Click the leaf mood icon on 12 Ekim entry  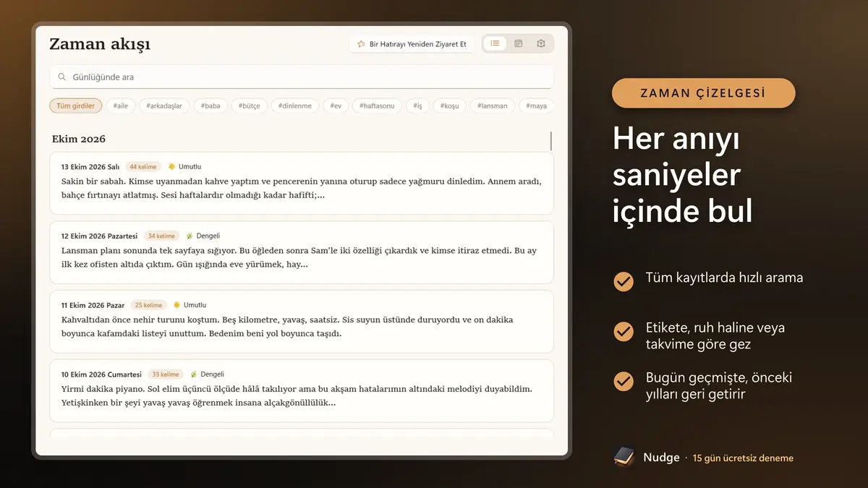[190, 236]
